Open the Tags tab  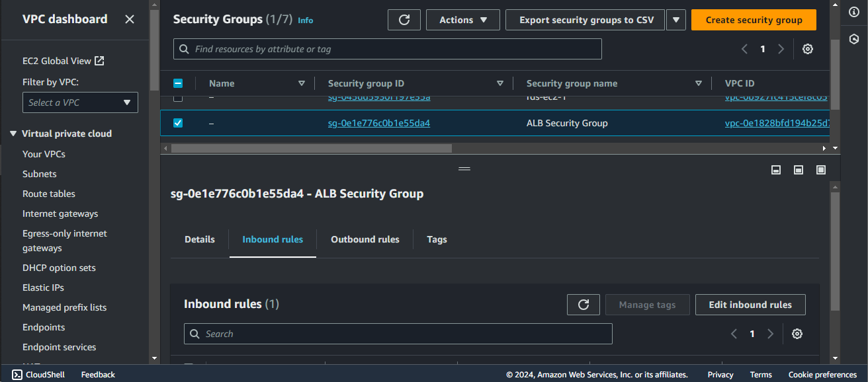pos(437,239)
